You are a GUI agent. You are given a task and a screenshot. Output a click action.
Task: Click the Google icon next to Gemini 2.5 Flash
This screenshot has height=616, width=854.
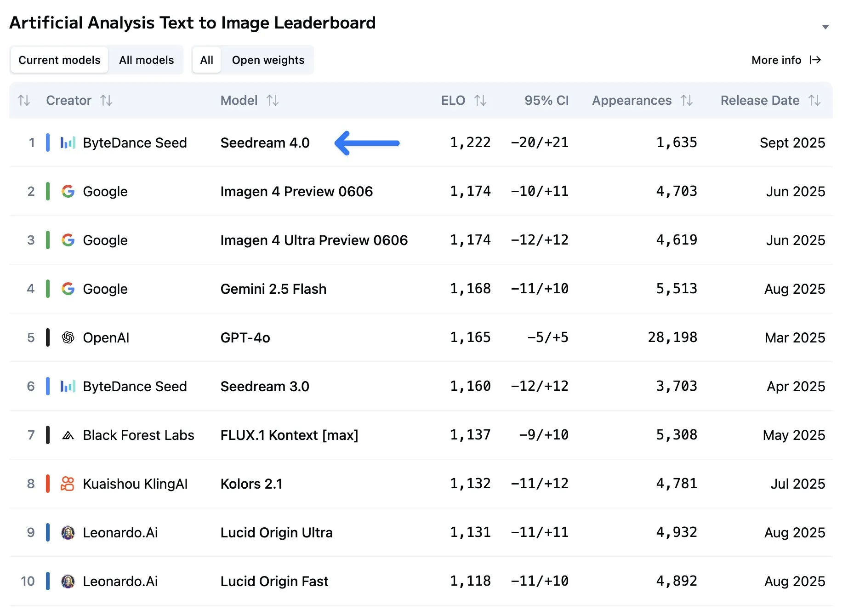click(x=68, y=289)
